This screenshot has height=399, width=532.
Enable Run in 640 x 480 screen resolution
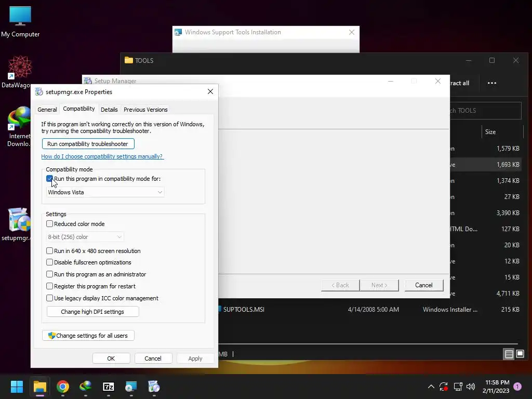[49, 251]
